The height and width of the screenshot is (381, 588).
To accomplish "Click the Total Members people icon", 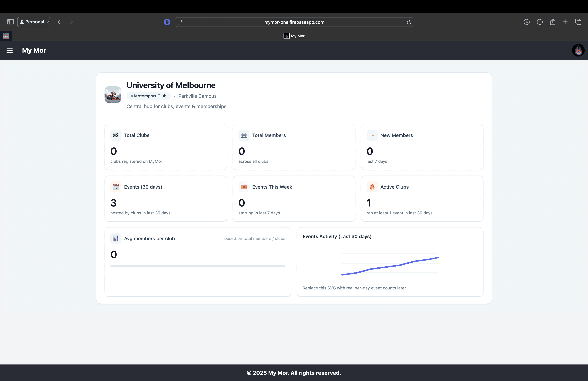I will point(244,135).
